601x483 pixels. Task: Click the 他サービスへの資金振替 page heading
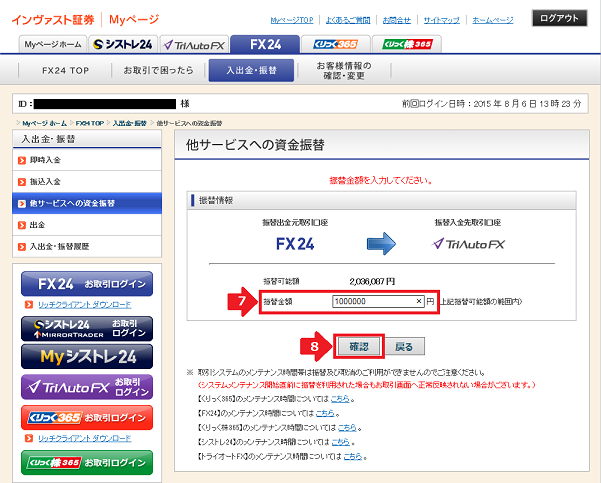click(255, 145)
